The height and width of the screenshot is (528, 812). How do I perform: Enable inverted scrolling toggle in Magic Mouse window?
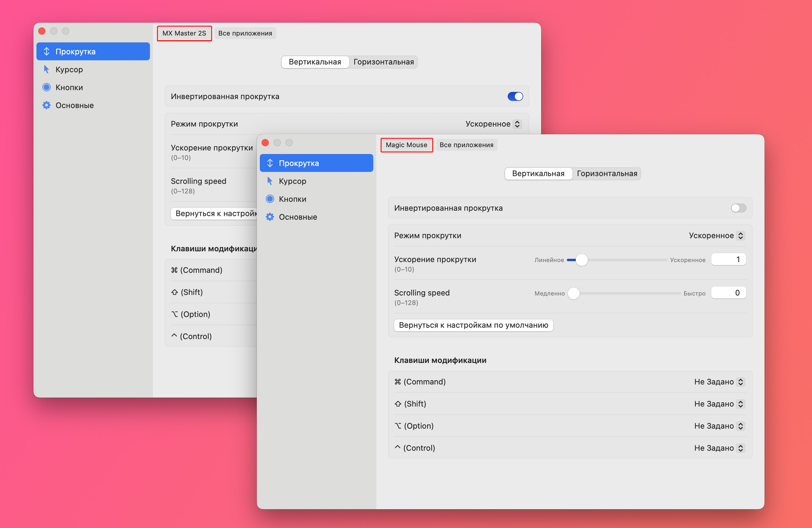click(x=738, y=208)
